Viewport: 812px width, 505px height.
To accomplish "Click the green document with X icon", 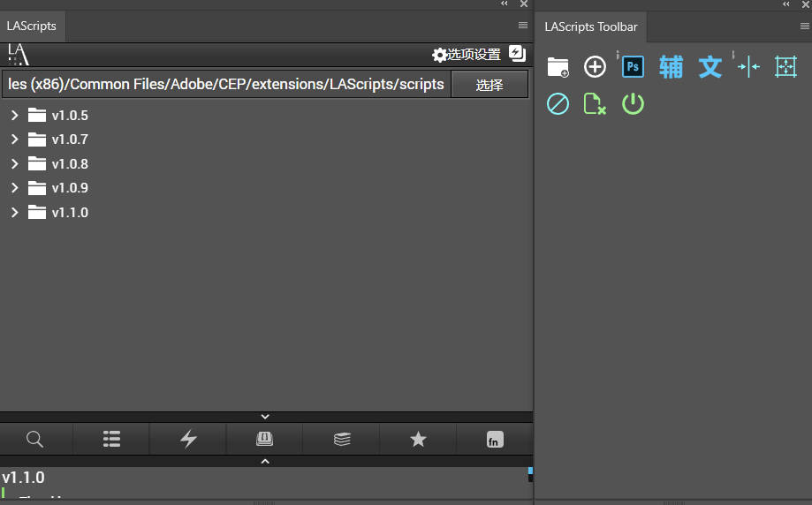I will pos(595,104).
